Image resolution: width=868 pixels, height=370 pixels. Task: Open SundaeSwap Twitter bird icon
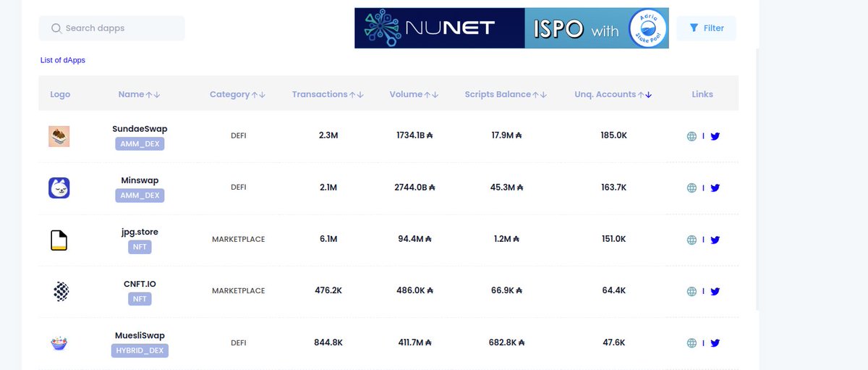click(x=715, y=135)
